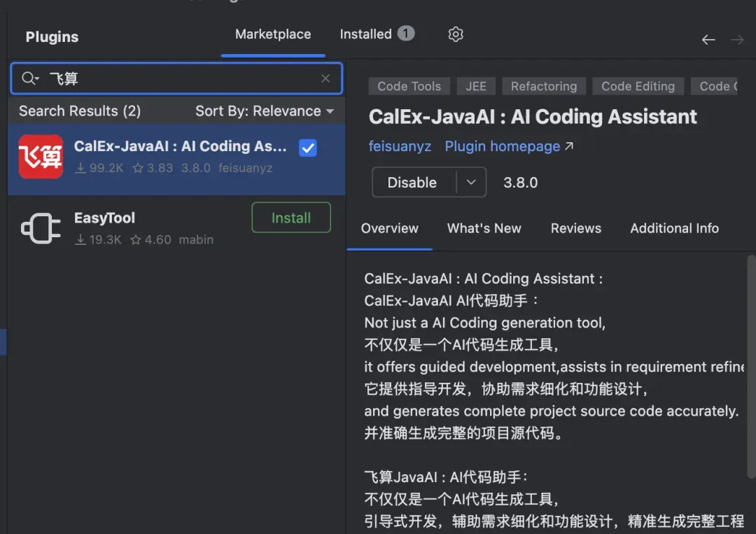Select the EasyTool result title
Screen dimensions: 756x534
pyautogui.click(x=104, y=218)
